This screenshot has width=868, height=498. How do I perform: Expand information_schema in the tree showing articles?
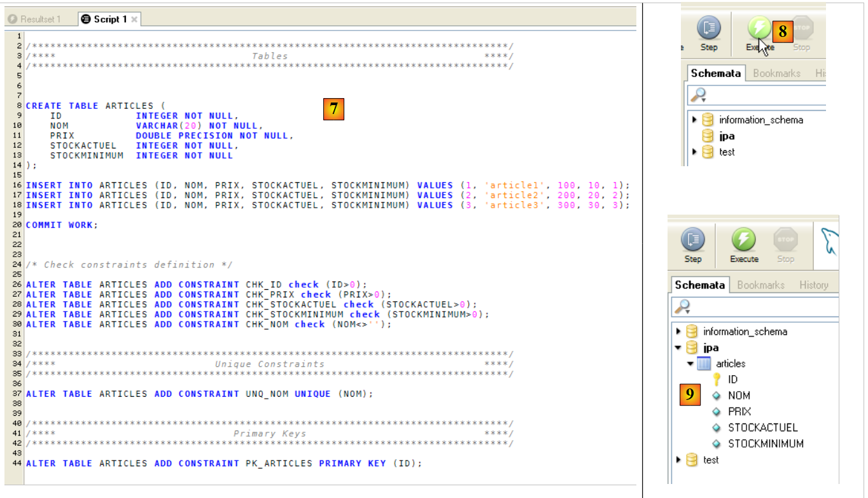click(678, 332)
